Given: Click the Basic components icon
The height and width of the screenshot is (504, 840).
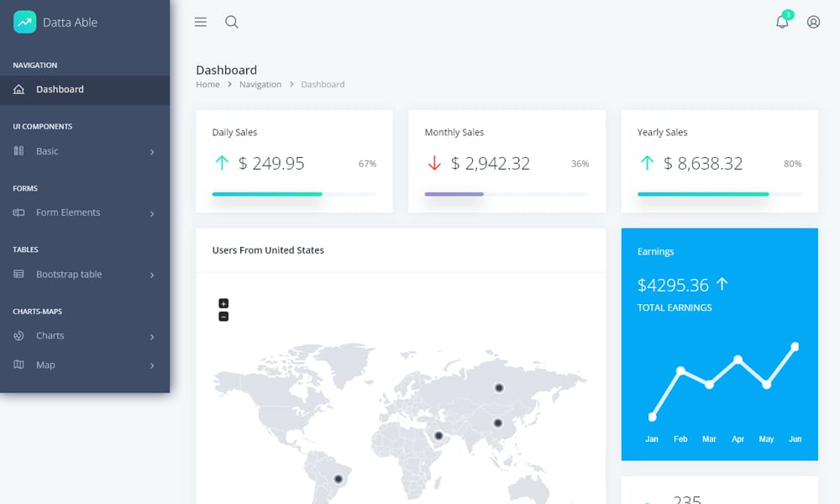Looking at the screenshot, I should (x=18, y=151).
